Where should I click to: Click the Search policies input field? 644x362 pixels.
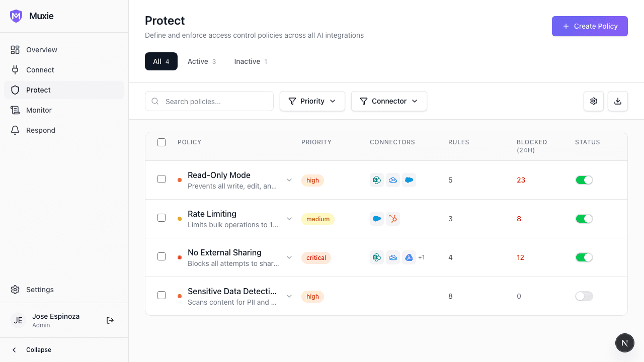[x=209, y=101]
